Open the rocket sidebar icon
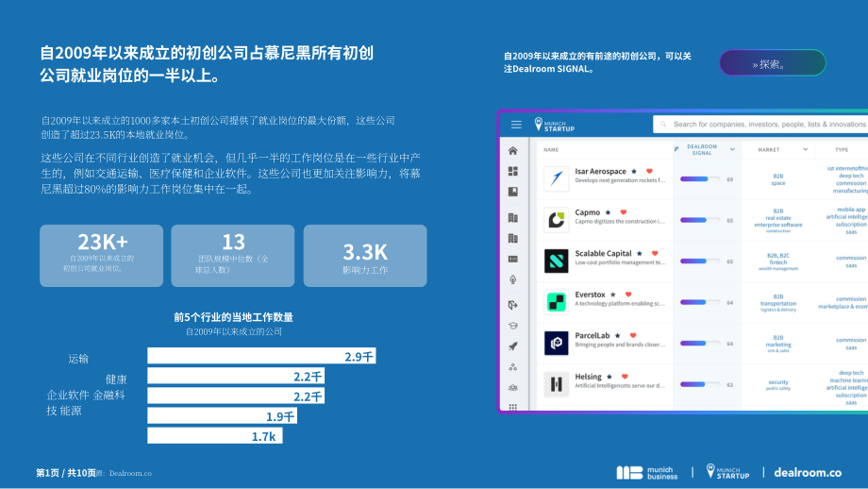The image size is (868, 489). click(513, 346)
